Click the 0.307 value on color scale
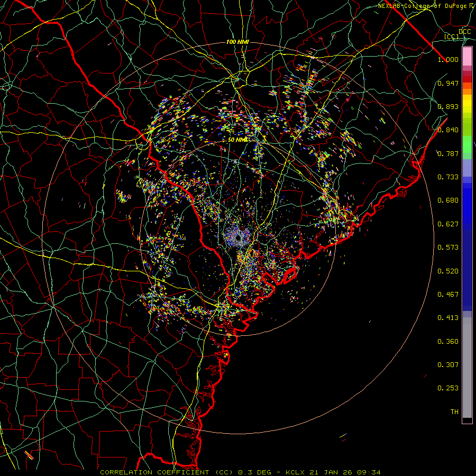The image size is (476, 476). [448, 365]
